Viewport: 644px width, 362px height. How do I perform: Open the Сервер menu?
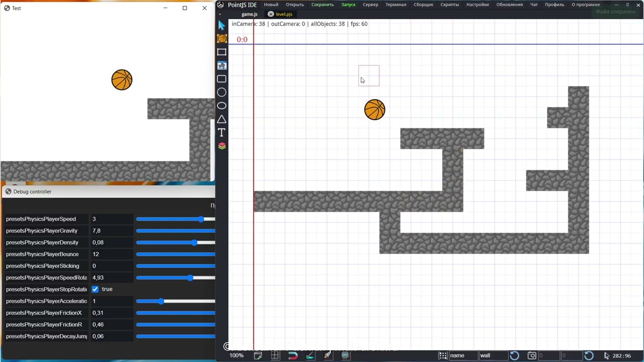(370, 5)
